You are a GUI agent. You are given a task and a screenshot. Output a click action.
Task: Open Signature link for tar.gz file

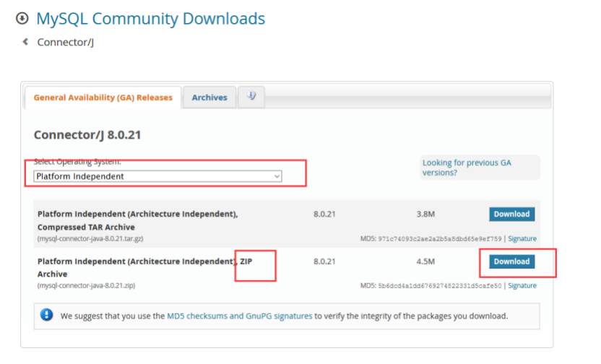(x=522, y=239)
